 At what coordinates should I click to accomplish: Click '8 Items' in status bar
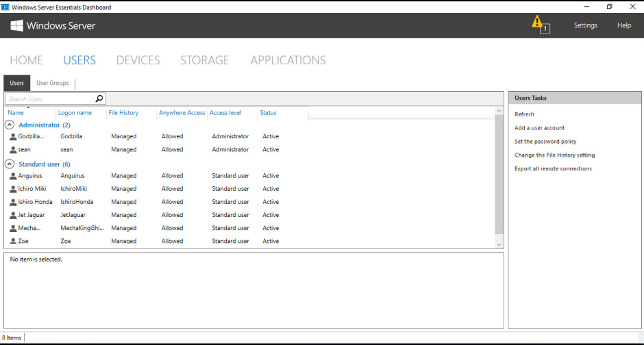pyautogui.click(x=12, y=338)
